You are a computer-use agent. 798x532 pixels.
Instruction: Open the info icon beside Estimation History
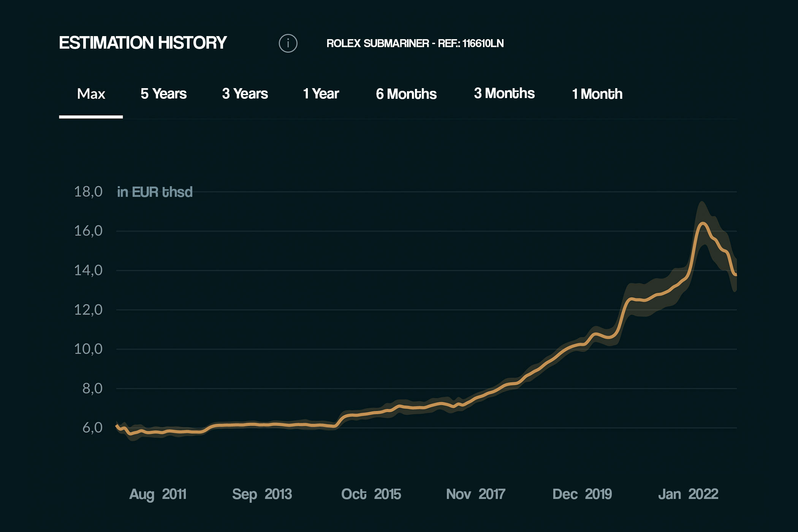pos(288,43)
